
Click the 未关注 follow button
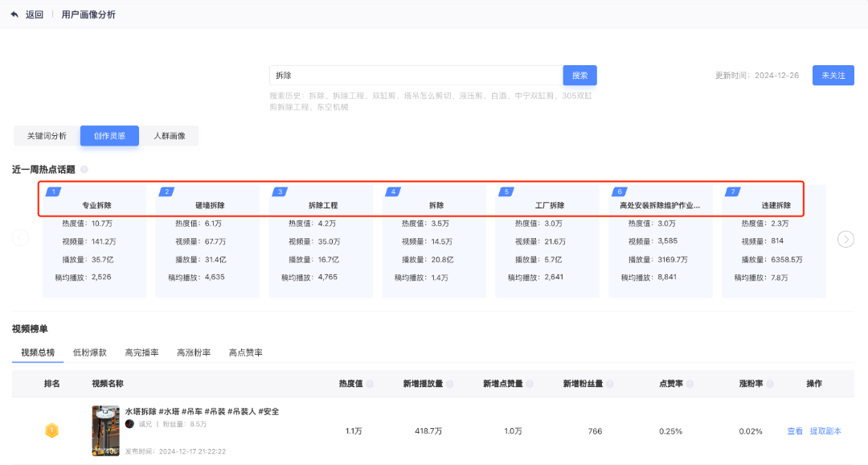coord(833,76)
